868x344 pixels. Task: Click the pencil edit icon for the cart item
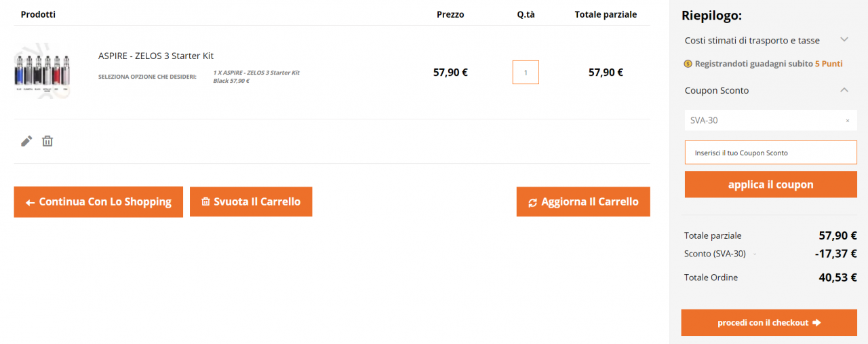pyautogui.click(x=26, y=141)
